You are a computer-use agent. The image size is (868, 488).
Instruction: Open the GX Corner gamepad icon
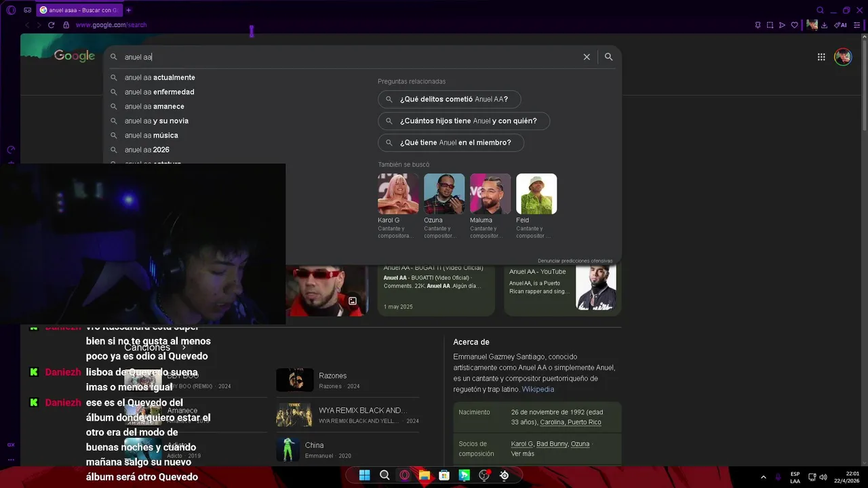(27, 10)
